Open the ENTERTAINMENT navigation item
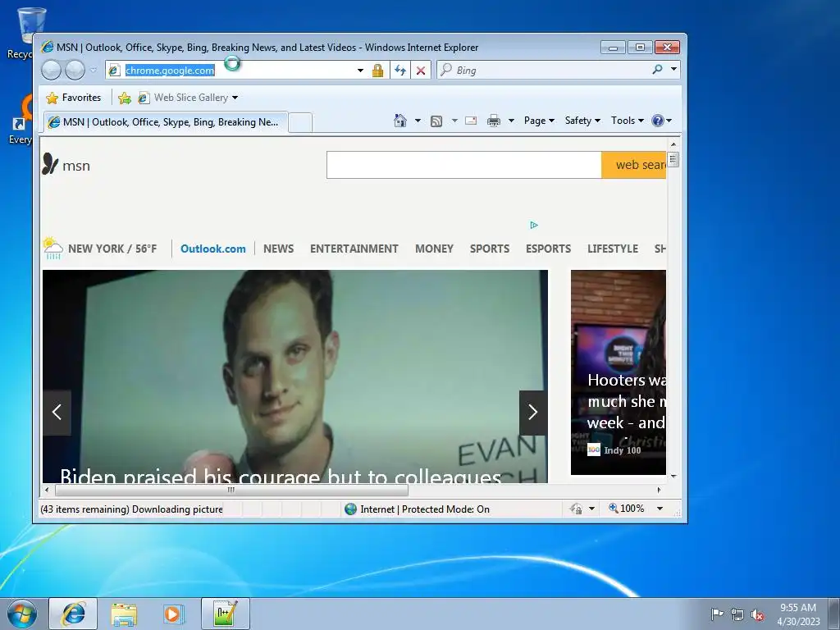Image resolution: width=840 pixels, height=630 pixels. pyautogui.click(x=354, y=249)
